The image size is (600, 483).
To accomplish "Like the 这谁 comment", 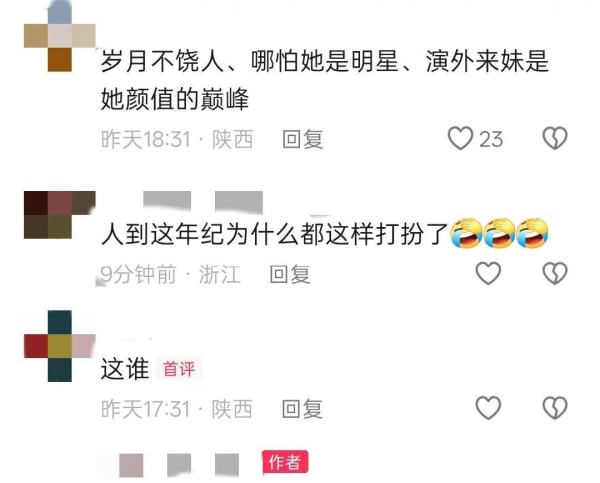I will click(x=488, y=408).
